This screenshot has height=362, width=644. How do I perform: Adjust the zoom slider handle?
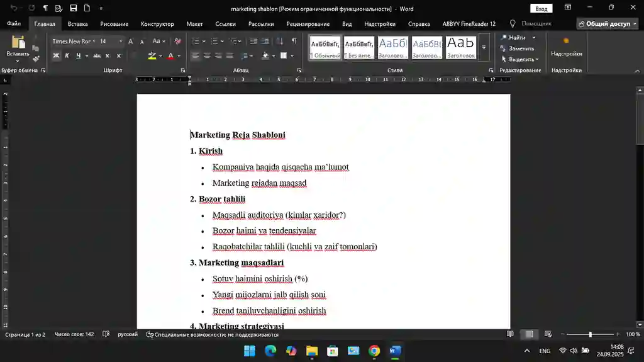[x=590, y=334]
